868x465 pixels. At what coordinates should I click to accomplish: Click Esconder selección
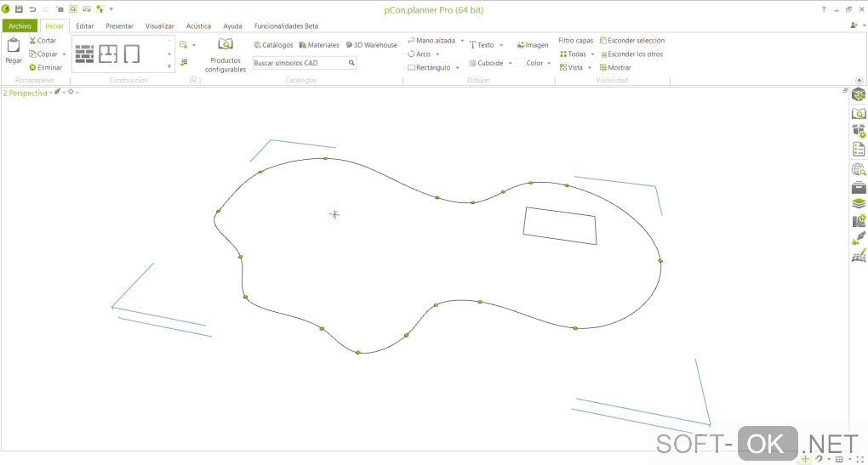pos(632,40)
